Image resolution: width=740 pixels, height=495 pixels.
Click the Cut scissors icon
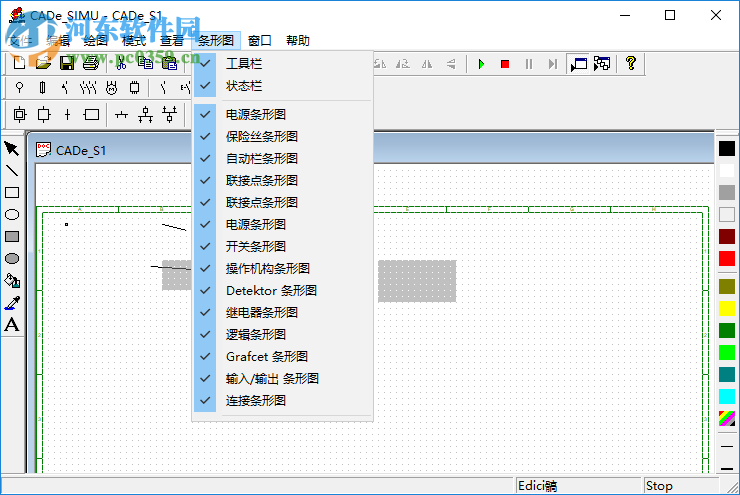(x=121, y=63)
